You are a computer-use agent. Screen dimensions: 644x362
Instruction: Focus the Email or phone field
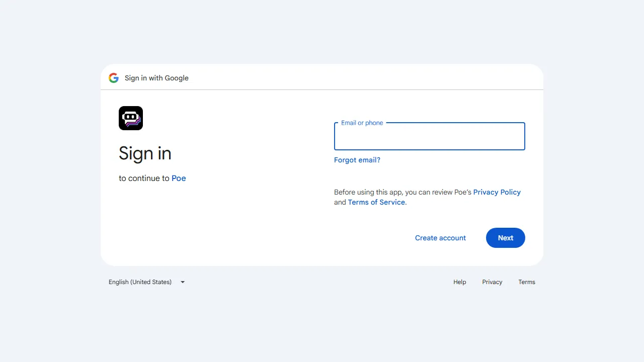(430, 136)
